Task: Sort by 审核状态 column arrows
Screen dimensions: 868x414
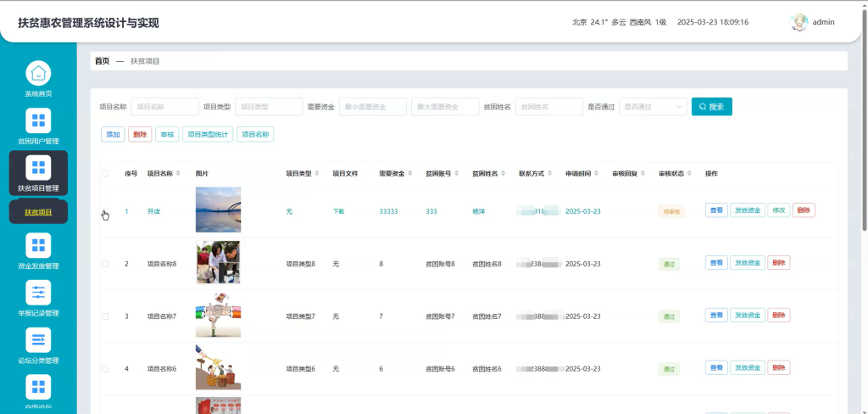Action: pos(688,173)
